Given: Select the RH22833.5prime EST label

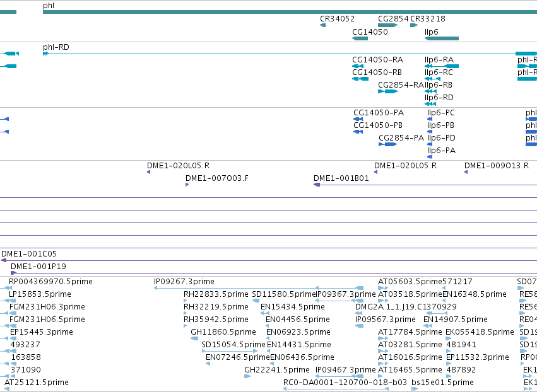Looking at the screenshot, I should tap(216, 294).
